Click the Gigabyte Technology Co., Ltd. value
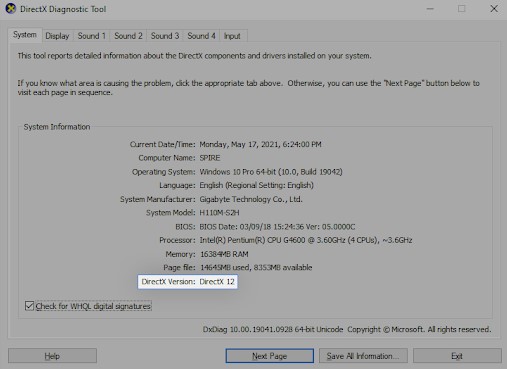 251,199
